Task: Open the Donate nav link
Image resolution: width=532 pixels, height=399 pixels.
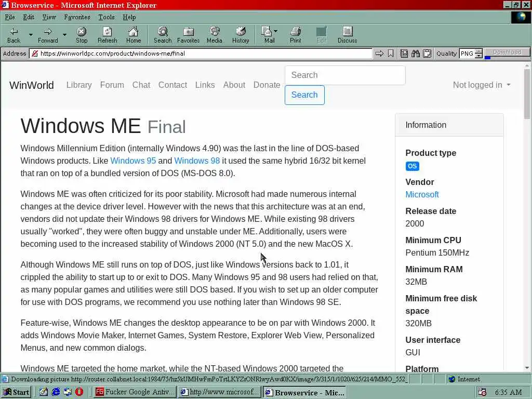Action: pyautogui.click(x=267, y=85)
